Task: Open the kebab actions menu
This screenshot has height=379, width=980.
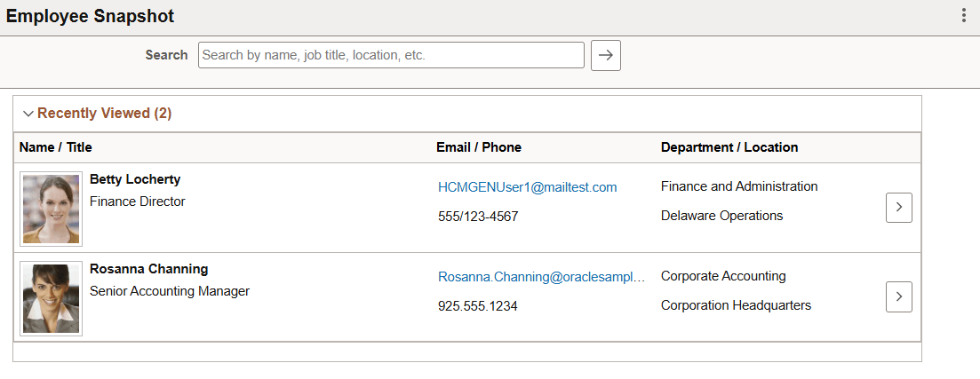Action: tap(964, 16)
